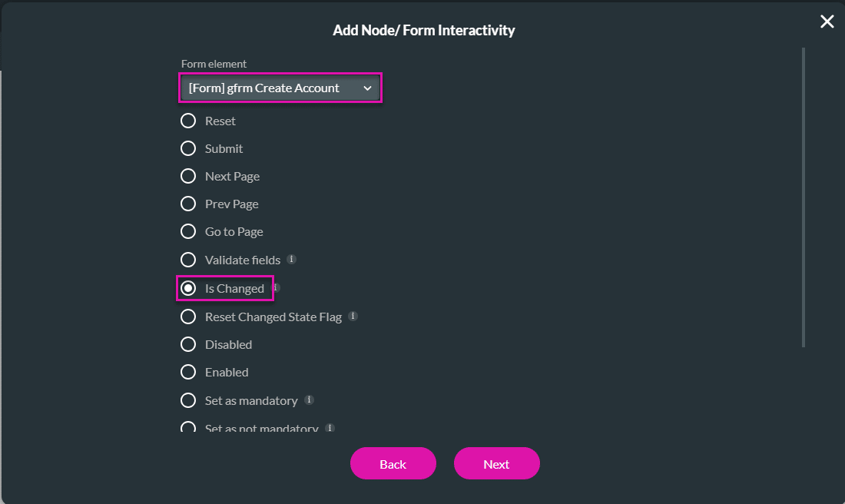Select the Go to Page action
Viewport: 845px width, 504px height.
point(188,231)
